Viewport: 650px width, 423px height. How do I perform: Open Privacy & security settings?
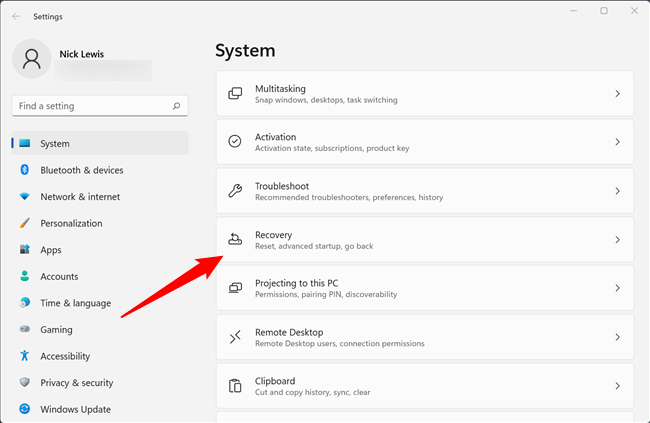(76, 383)
